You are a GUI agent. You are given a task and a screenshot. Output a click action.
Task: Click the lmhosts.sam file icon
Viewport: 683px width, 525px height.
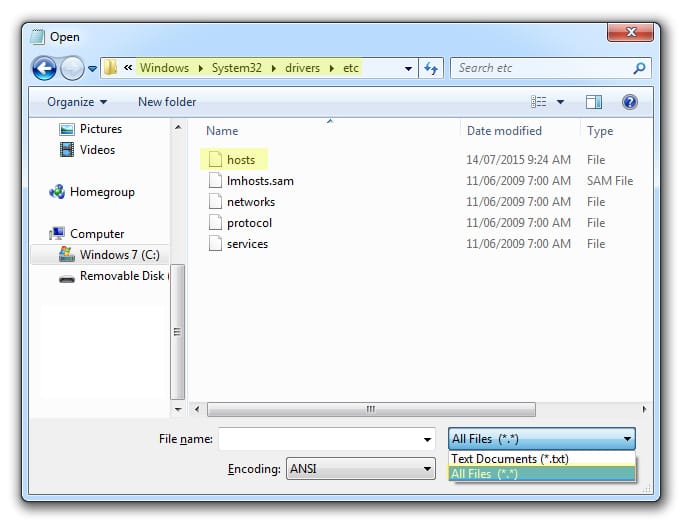click(x=215, y=180)
